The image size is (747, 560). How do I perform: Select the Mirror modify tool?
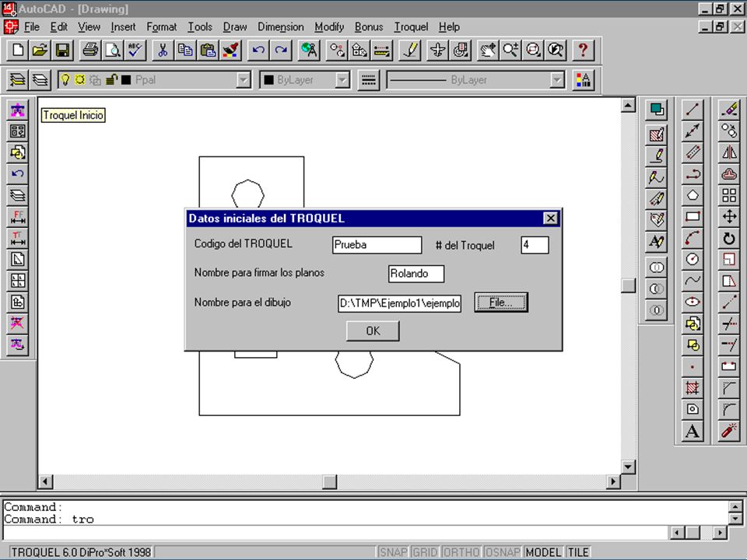tap(729, 152)
